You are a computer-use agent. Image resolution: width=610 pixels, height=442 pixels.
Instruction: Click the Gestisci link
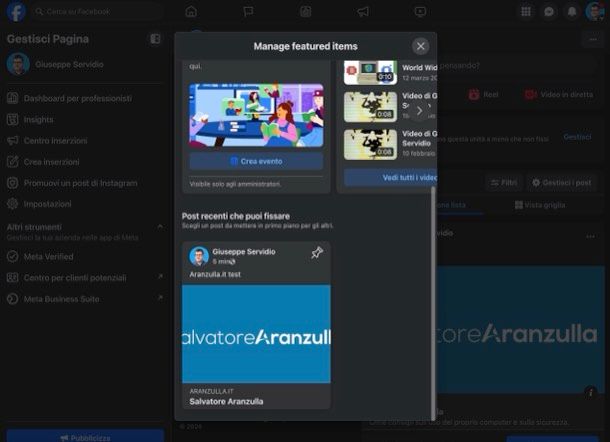[x=577, y=137]
